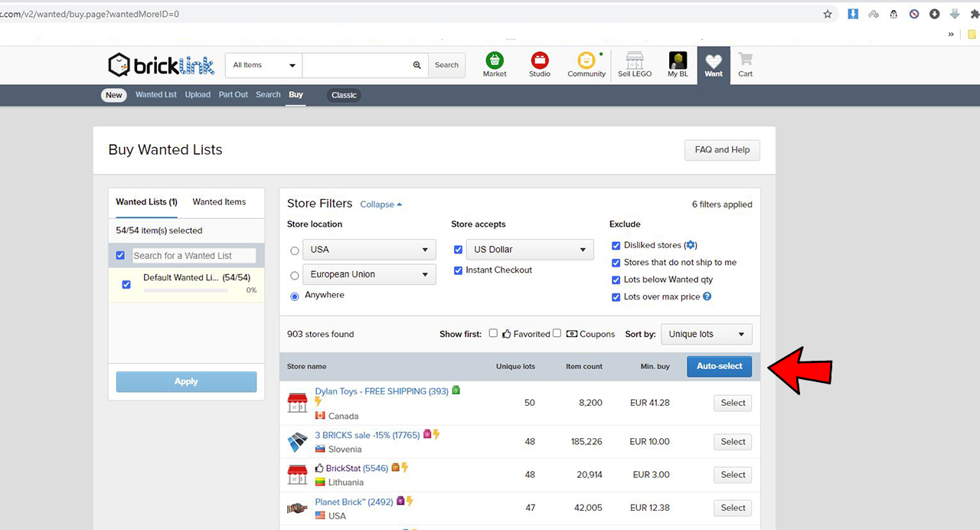Collapse the Store Filters section
The image size is (980, 530).
click(381, 204)
